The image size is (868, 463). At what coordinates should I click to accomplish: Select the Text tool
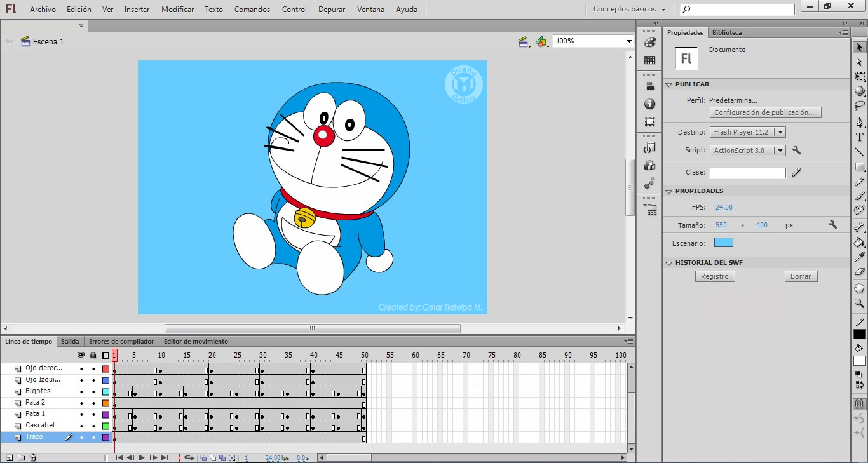click(x=859, y=137)
